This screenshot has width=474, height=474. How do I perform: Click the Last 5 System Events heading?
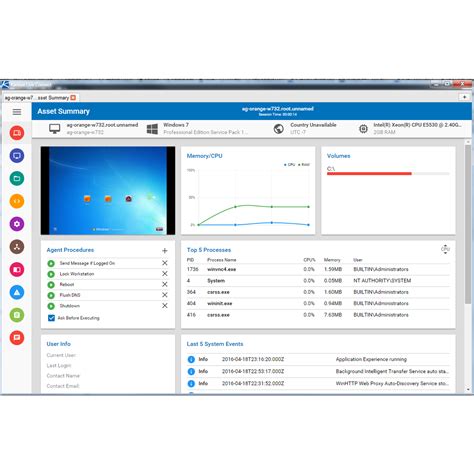pos(215,344)
